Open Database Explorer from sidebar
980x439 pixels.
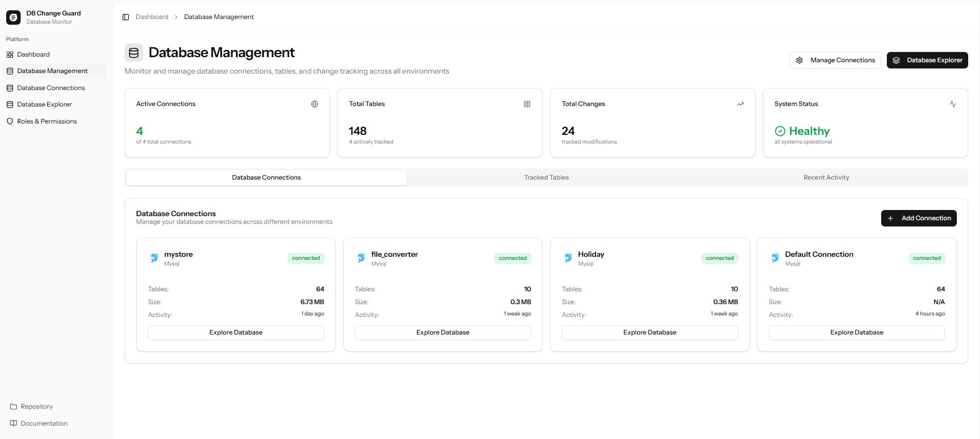(44, 104)
